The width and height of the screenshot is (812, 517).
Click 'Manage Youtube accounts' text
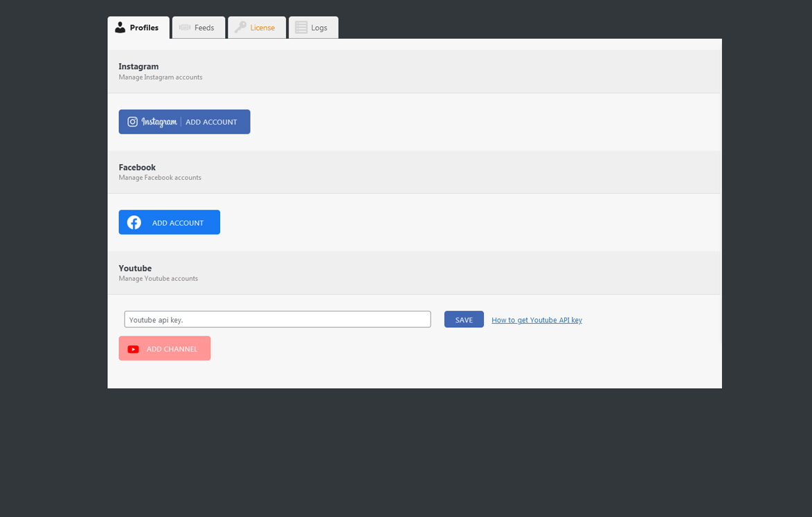[159, 278]
